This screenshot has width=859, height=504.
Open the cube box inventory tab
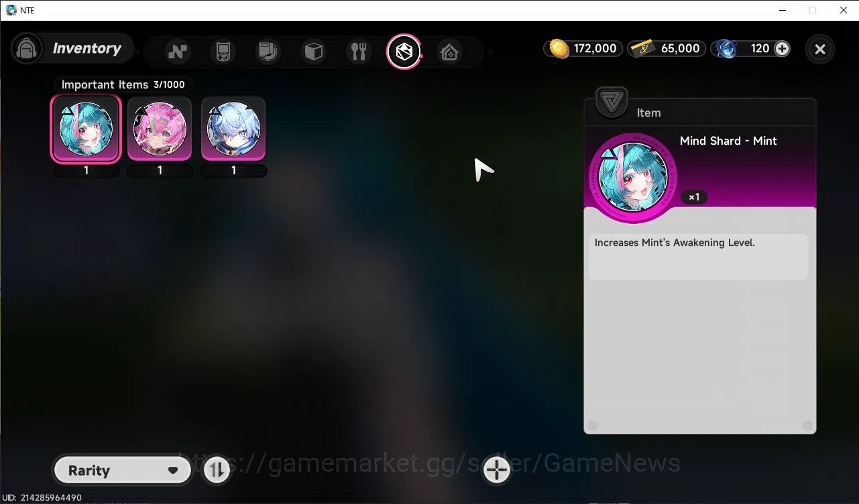314,52
